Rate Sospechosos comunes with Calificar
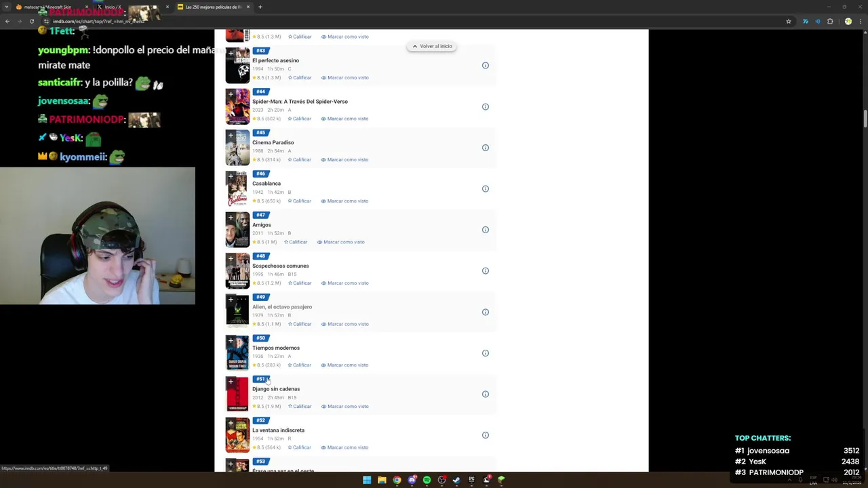 point(300,283)
